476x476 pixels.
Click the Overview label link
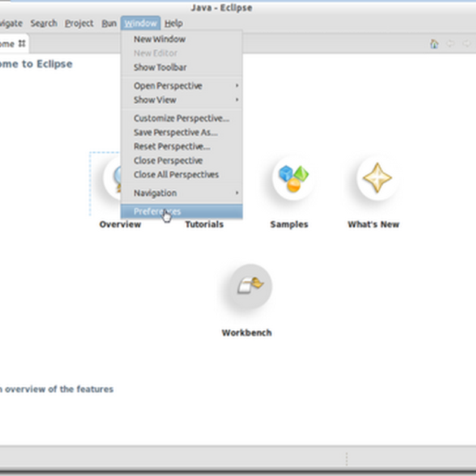[120, 224]
